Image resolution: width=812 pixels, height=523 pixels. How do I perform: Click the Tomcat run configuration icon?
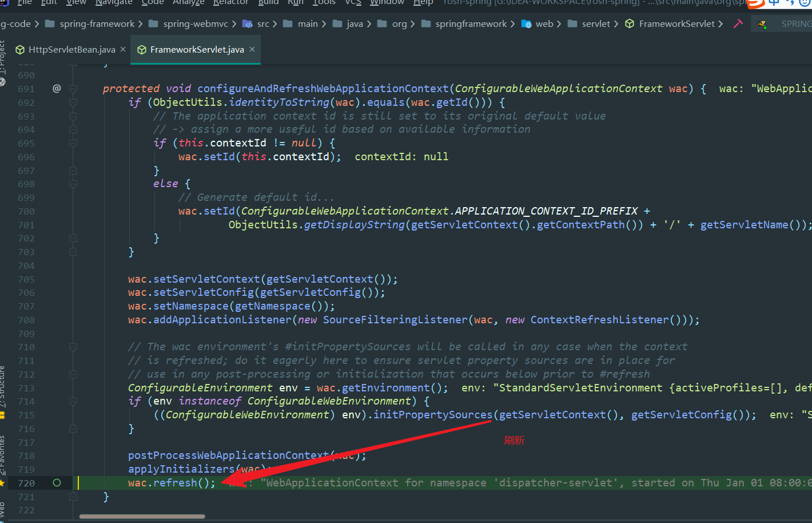[762, 24]
